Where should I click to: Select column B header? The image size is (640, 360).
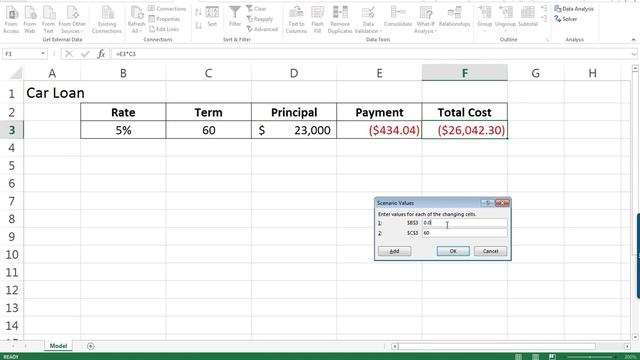click(x=123, y=73)
